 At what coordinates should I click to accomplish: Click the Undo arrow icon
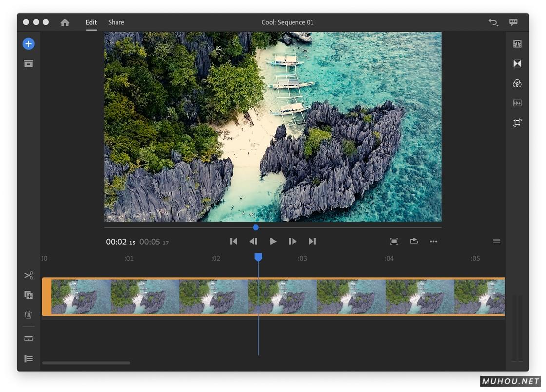pos(493,22)
